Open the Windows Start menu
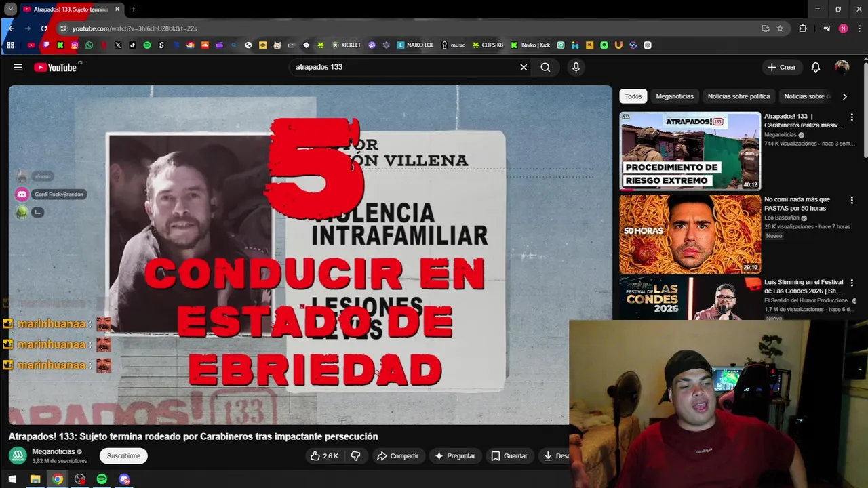The image size is (868, 488). (12, 479)
